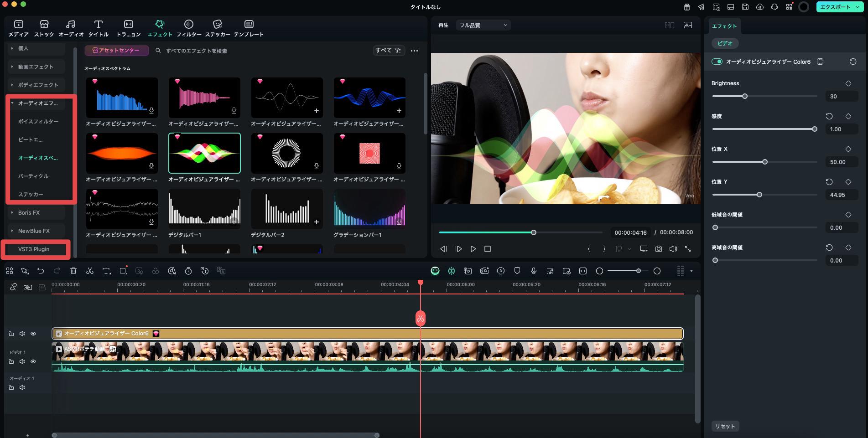Open the すべて filter dropdown
This screenshot has height=438, width=868.
[389, 51]
